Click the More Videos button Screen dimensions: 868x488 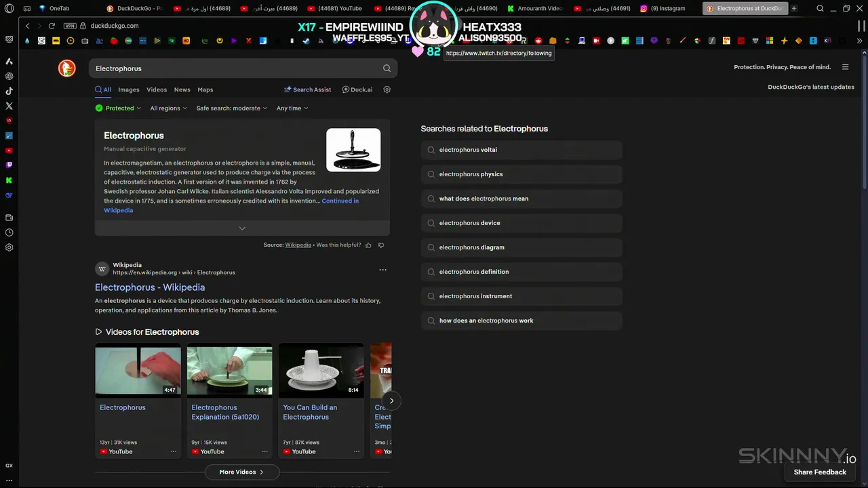[x=242, y=472]
